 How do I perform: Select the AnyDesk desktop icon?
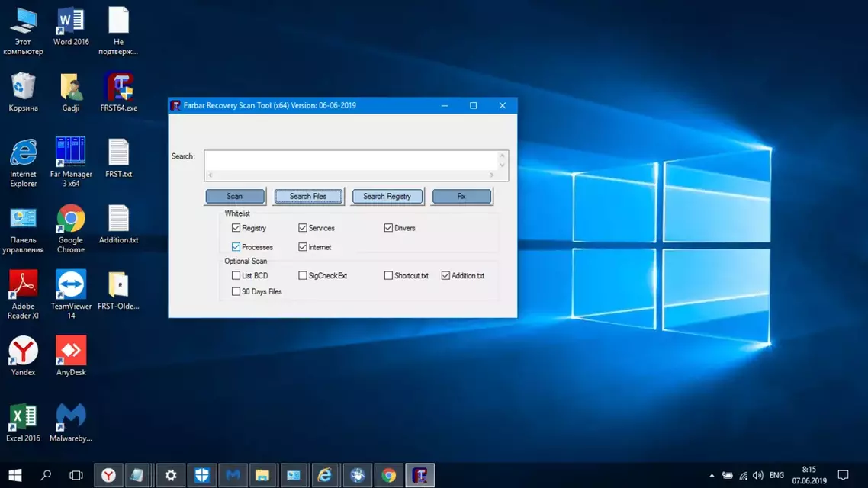pos(71,356)
